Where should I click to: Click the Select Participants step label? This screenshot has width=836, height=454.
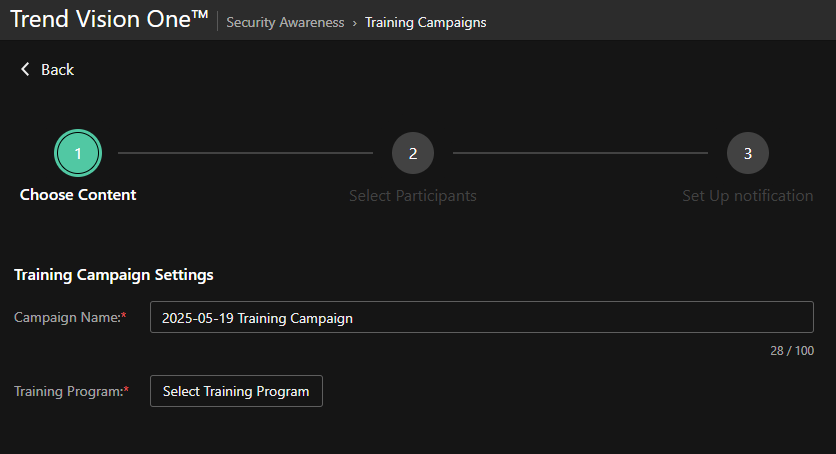(413, 196)
